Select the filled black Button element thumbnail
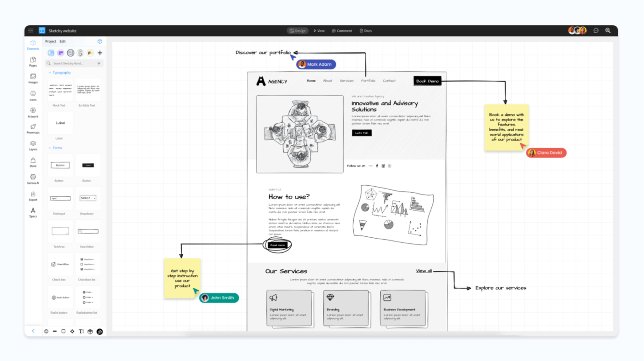Image resolution: width=644 pixels, height=361 pixels. click(x=88, y=165)
